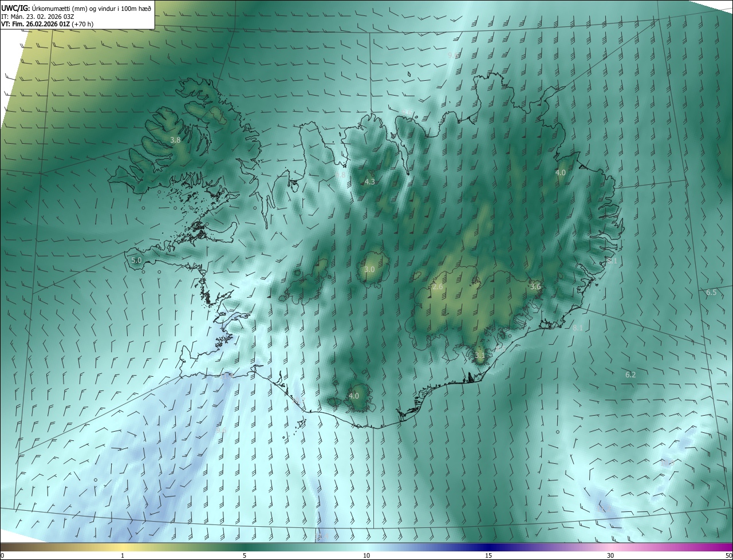Click the '15' tick label on color scale
The image size is (733, 560).
tap(488, 555)
